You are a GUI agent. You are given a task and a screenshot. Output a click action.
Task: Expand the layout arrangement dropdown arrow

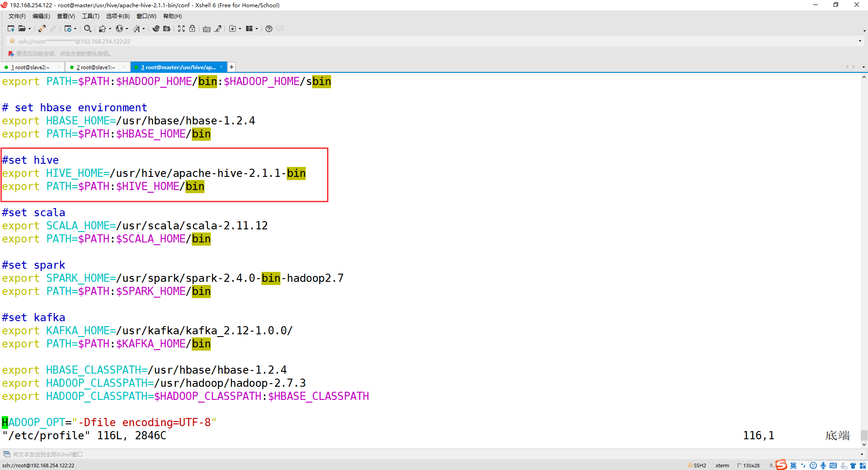click(x=256, y=28)
